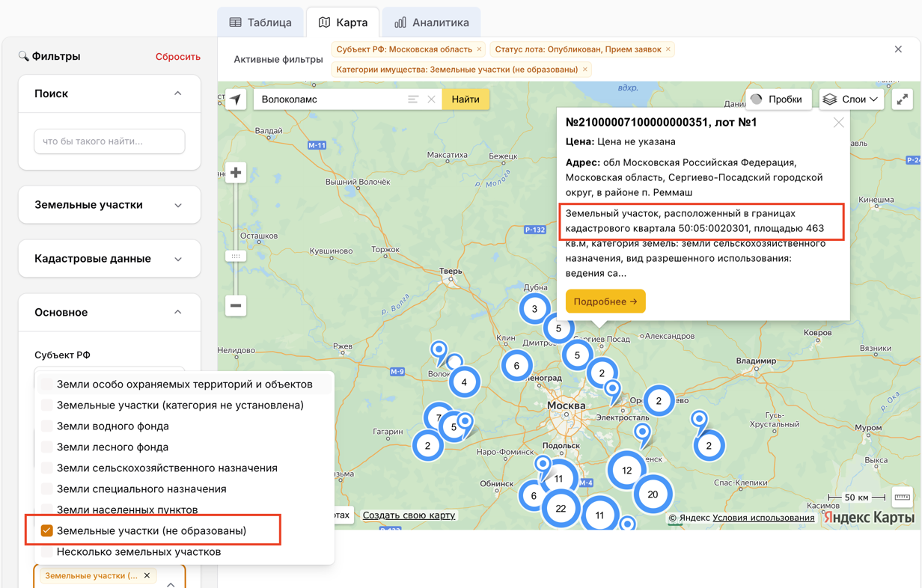922x588 pixels.
Task: Switch to the Таблица tab
Action: 260,22
